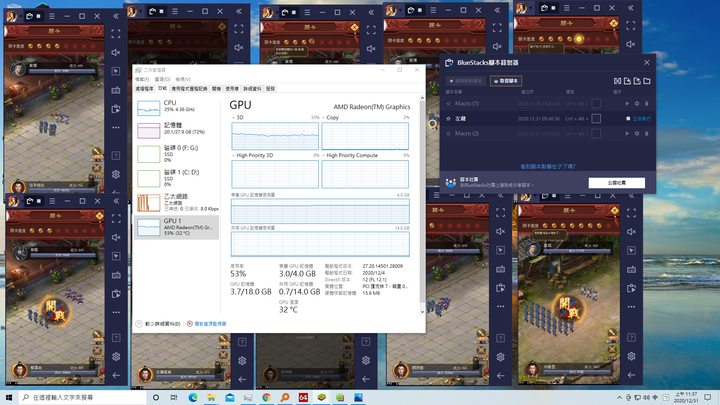Delete Macro (1) with trash icon
The image size is (720, 405).
647,104
